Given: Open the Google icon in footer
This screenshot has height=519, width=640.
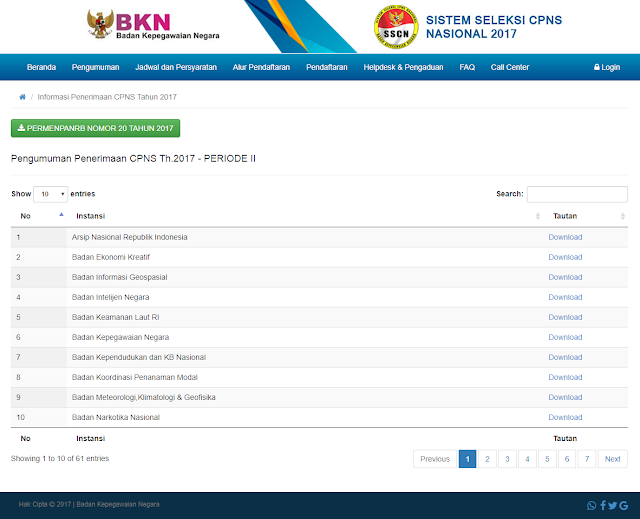Looking at the screenshot, I should (x=623, y=506).
